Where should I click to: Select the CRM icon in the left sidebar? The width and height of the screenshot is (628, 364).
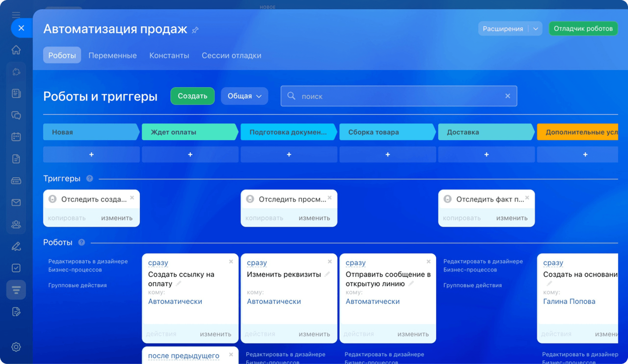(x=16, y=72)
